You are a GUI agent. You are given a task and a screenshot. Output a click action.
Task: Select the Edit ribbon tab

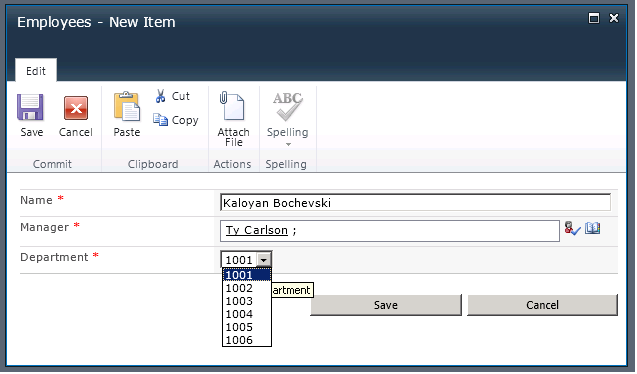(x=36, y=71)
